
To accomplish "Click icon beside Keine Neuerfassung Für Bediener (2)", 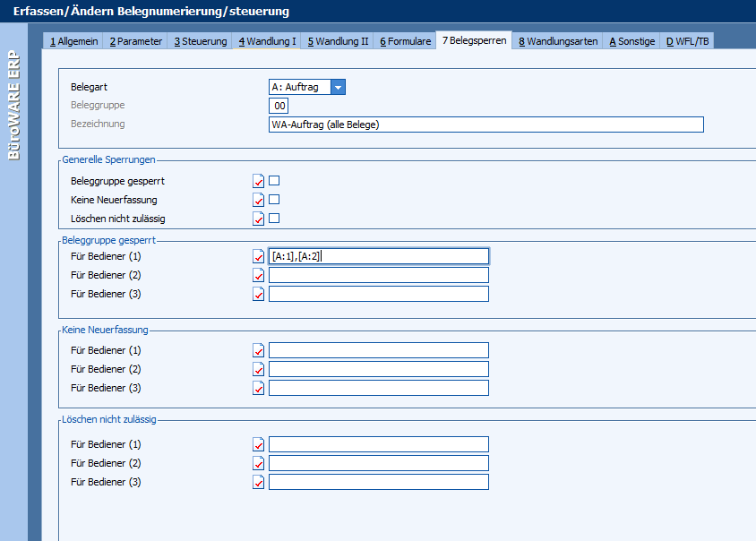I will click(x=259, y=369).
